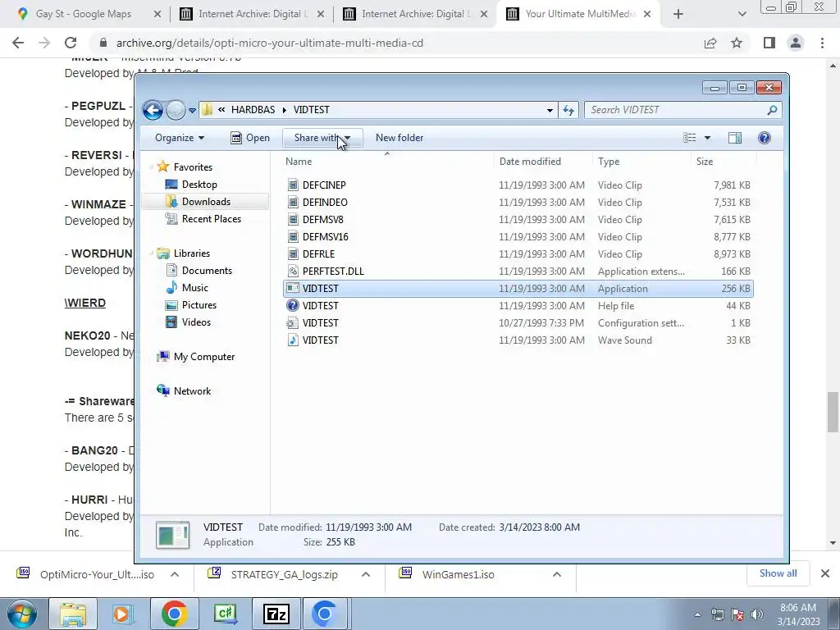This screenshot has width=840, height=630.
Task: Open Network in navigation pane
Action: (192, 391)
